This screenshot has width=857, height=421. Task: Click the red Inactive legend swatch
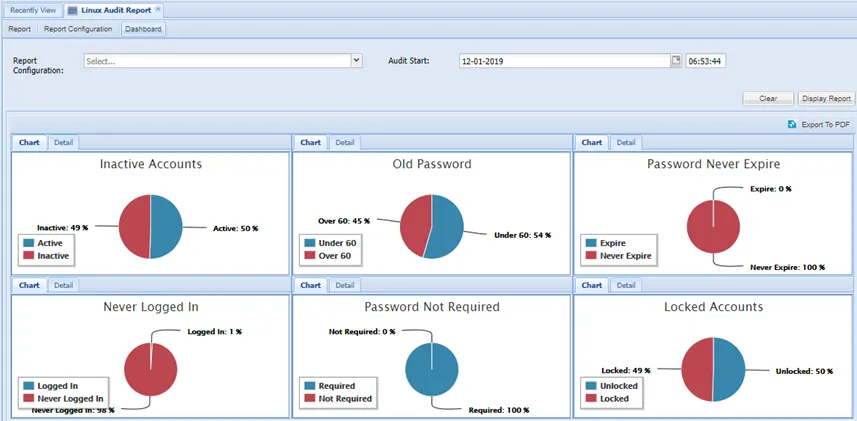pos(28,255)
